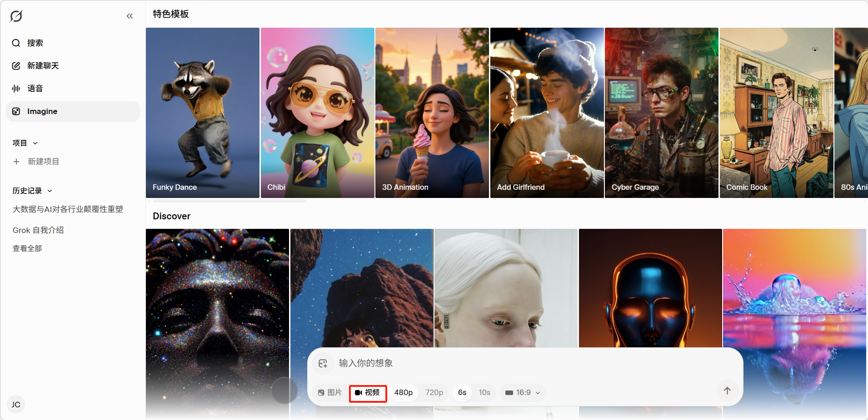Click 查看全部 to view all history
This screenshot has width=868, height=420.
click(27, 248)
